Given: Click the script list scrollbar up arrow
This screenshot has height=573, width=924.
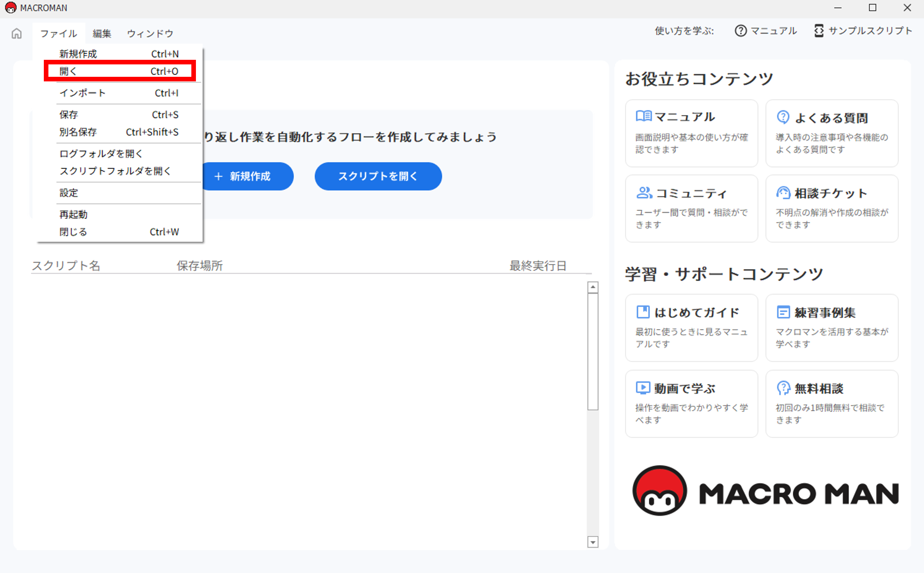Looking at the screenshot, I should 593,287.
